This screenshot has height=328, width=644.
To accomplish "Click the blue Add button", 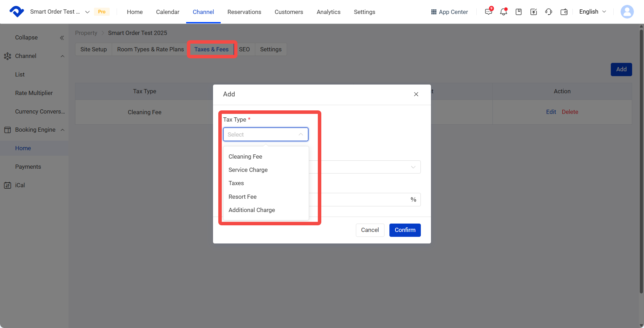I will (x=621, y=69).
